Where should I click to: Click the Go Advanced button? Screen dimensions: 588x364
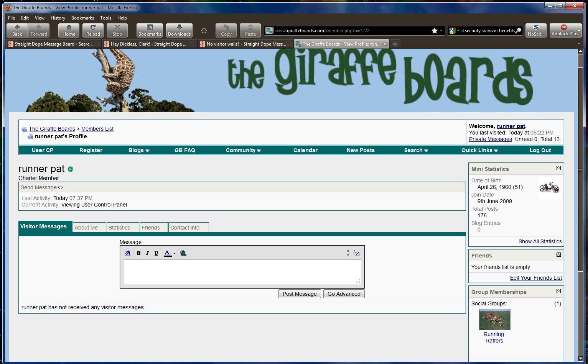(x=344, y=294)
